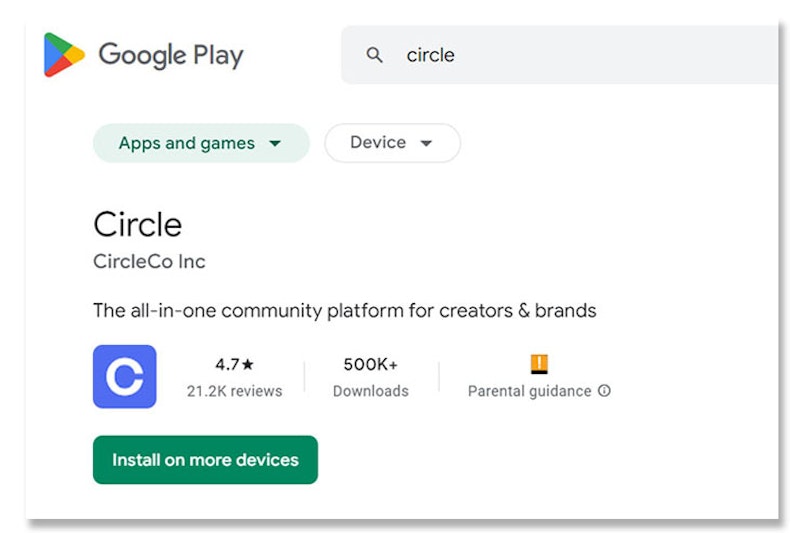800x533 pixels.
Task: Open the Device filter chip
Action: [392, 143]
